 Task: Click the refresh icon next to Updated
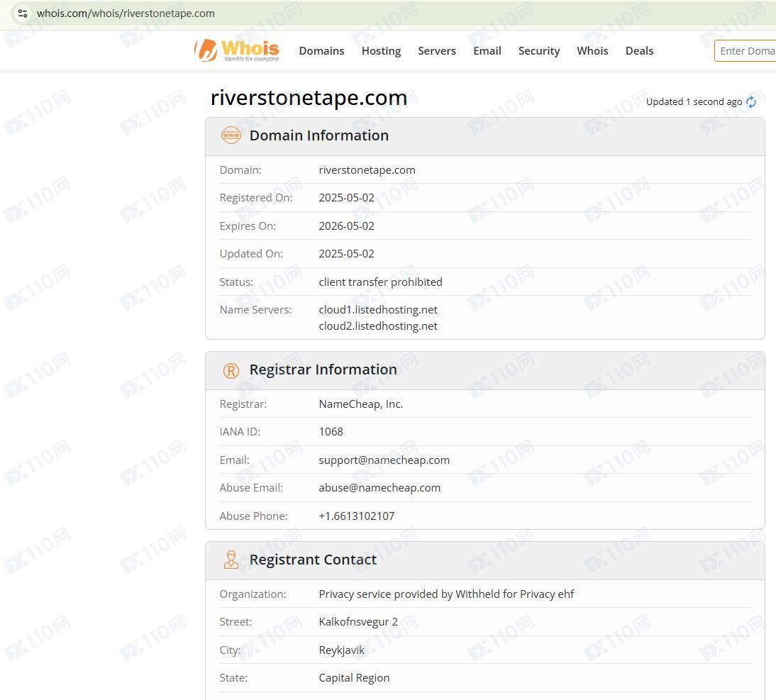pyautogui.click(x=751, y=102)
